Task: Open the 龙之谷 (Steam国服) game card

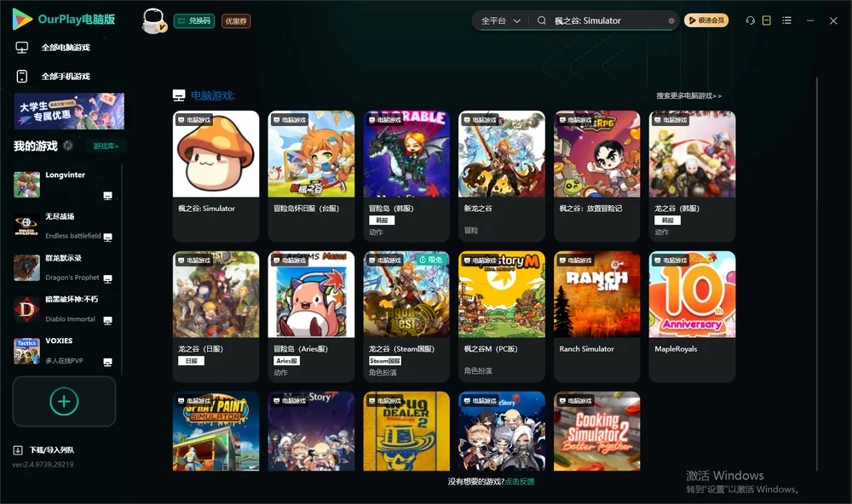Action: [x=406, y=317]
